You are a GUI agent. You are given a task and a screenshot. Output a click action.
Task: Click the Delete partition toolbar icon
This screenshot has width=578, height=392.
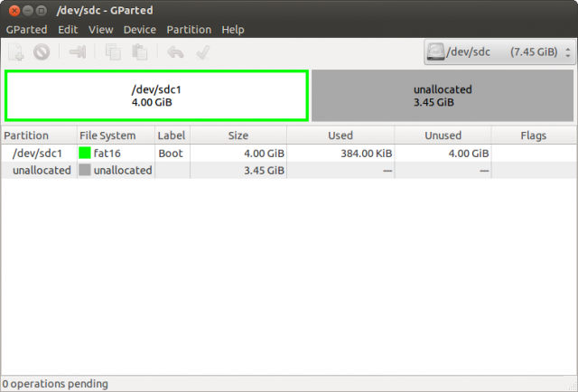tap(42, 52)
